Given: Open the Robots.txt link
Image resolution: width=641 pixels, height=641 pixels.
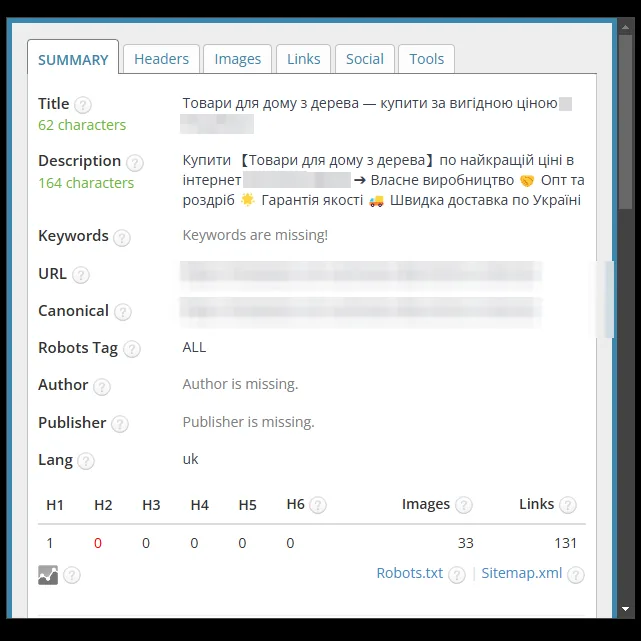Looking at the screenshot, I should pyautogui.click(x=409, y=573).
